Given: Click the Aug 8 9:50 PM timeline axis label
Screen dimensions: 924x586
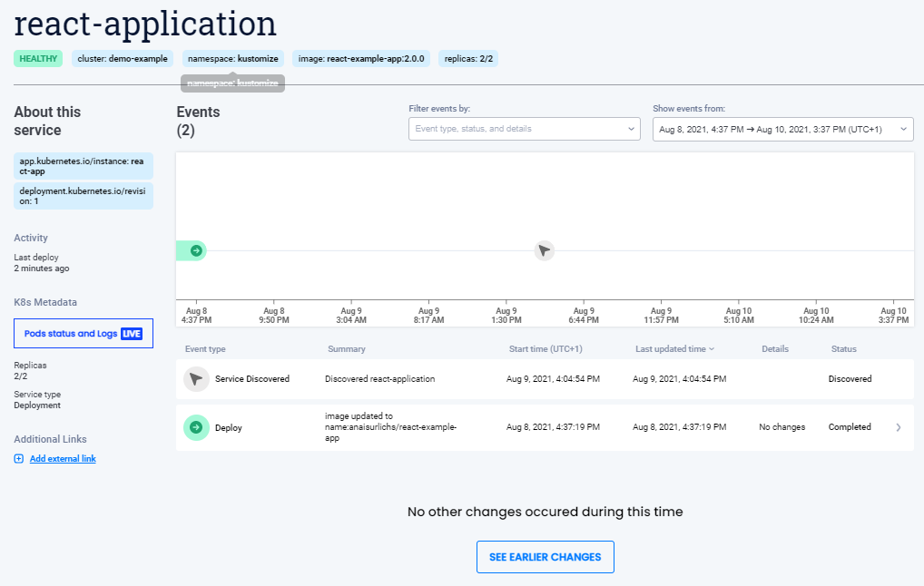Looking at the screenshot, I should point(274,315).
